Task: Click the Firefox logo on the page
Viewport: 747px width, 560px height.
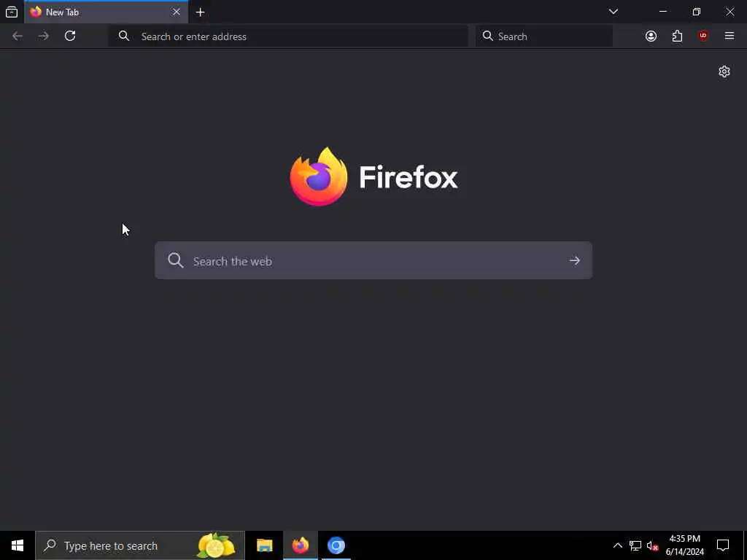Action: (373, 176)
